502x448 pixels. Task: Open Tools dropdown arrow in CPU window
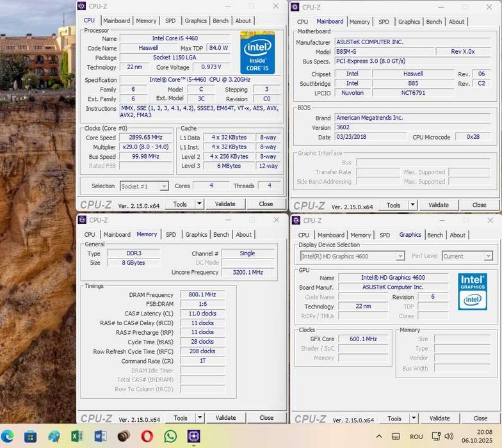click(199, 204)
